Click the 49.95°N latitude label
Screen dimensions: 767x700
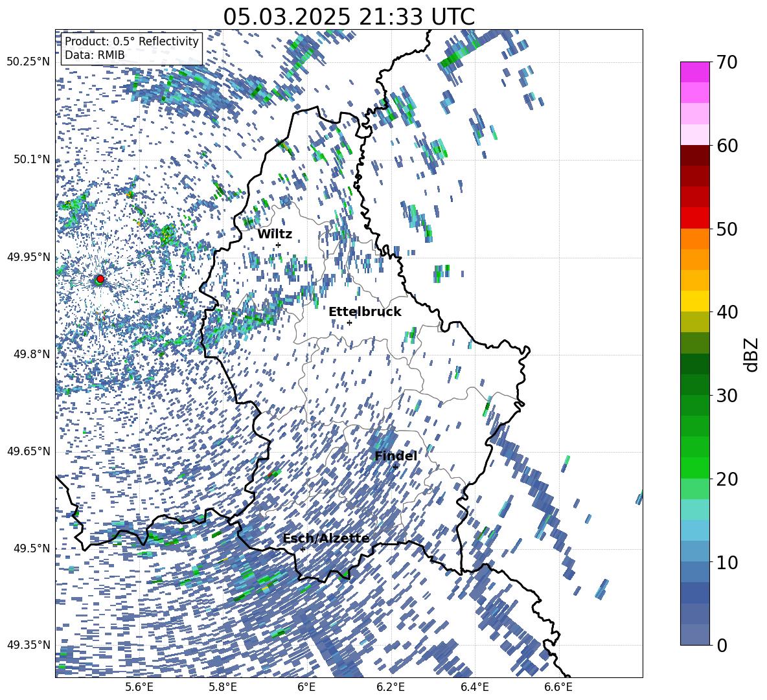point(29,257)
